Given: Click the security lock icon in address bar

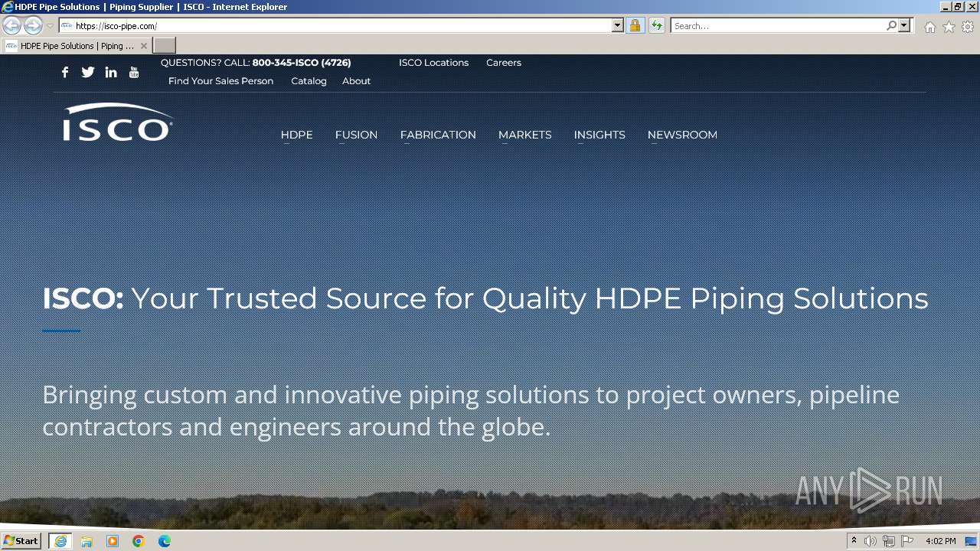Looking at the screenshot, I should click(635, 25).
